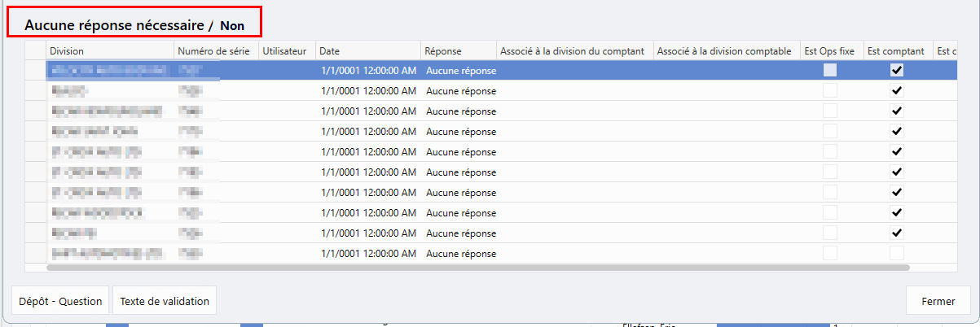Sort by Numéro de série column header
The height and width of the screenshot is (327, 980).
click(213, 51)
